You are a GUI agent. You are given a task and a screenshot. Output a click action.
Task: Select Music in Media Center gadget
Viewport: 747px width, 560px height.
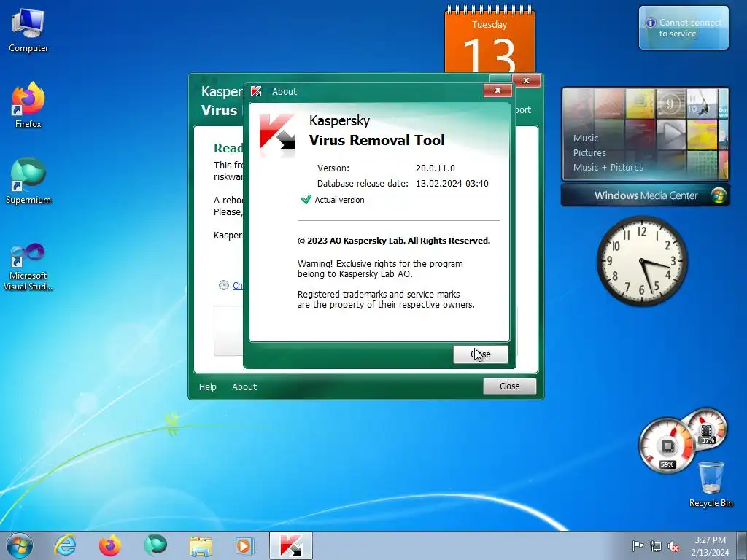[x=586, y=138]
